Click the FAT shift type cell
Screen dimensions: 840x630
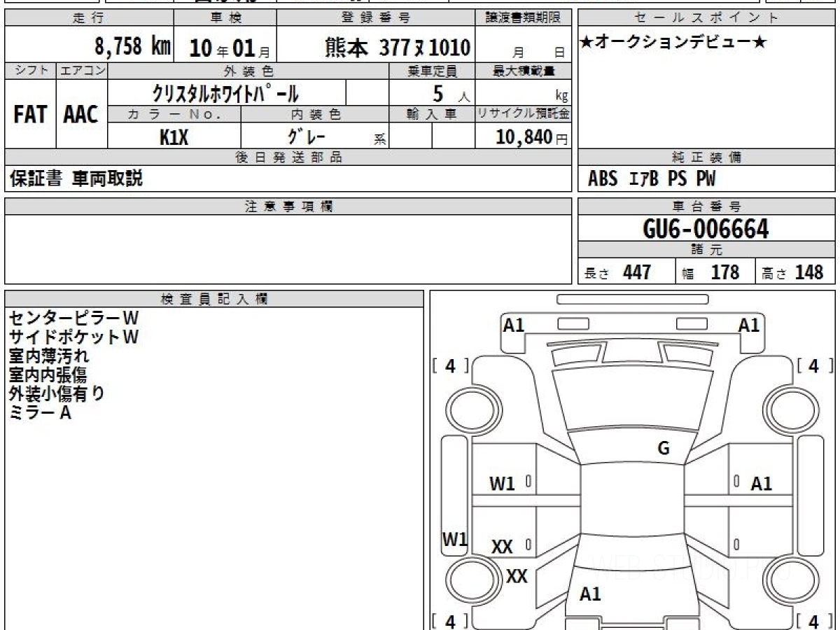pyautogui.click(x=30, y=115)
